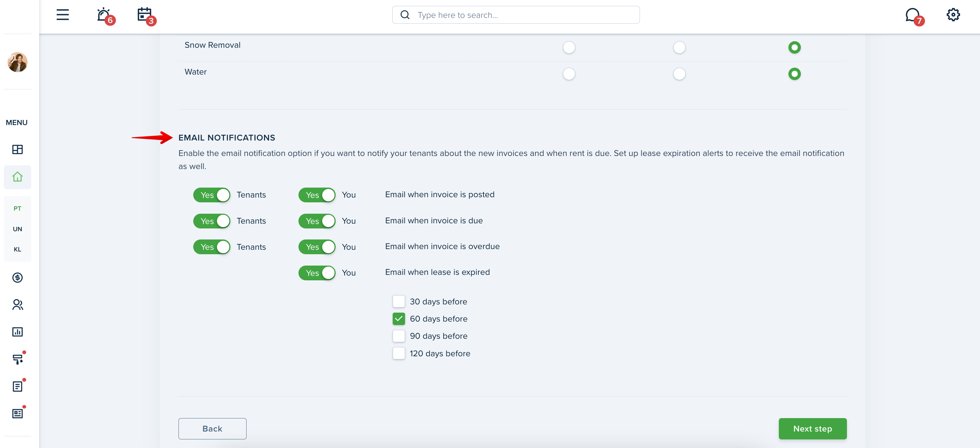Open the UN submenu item
This screenshot has height=448, width=980.
[x=18, y=229]
